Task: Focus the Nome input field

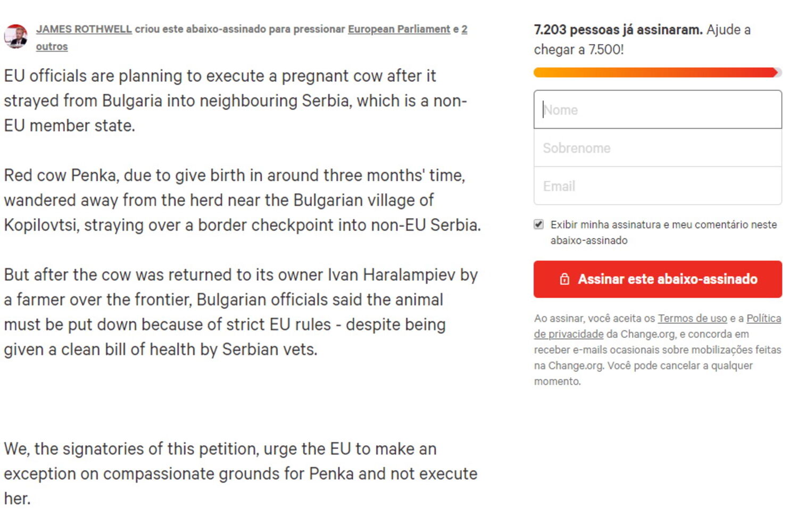Action: tap(658, 110)
